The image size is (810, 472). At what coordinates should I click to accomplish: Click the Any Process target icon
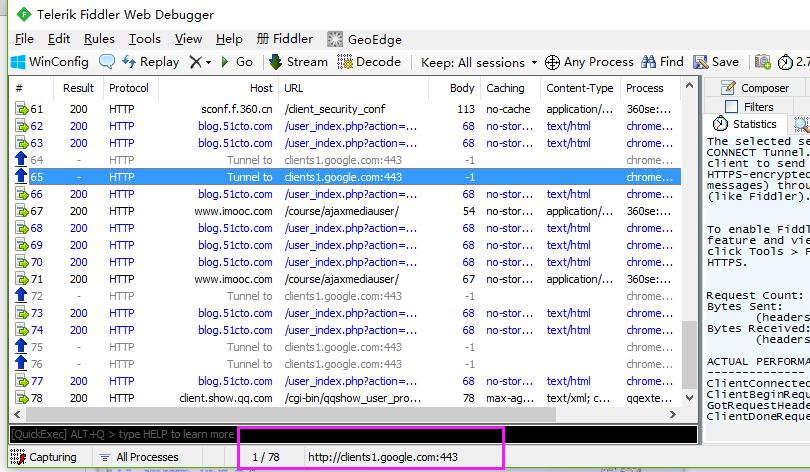coord(552,62)
